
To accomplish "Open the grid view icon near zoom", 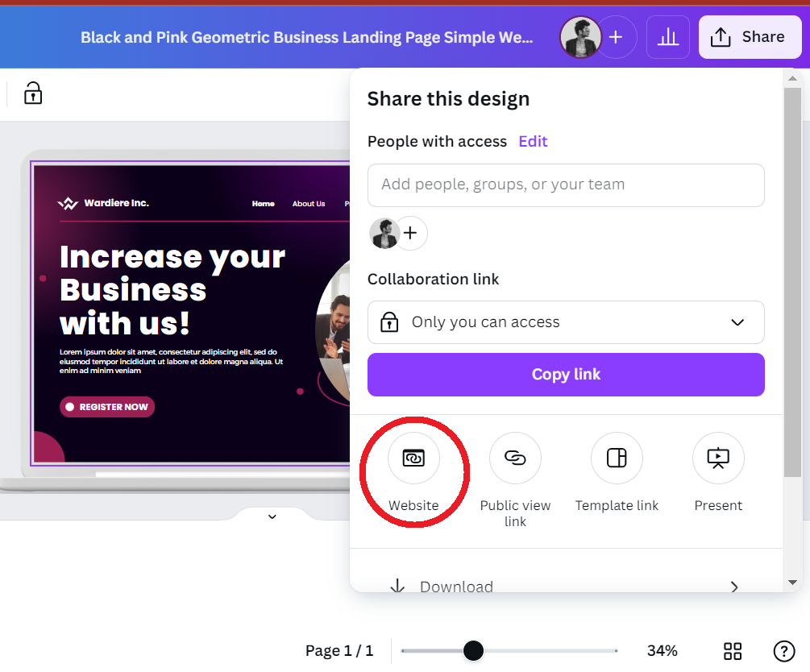I will point(732,650).
